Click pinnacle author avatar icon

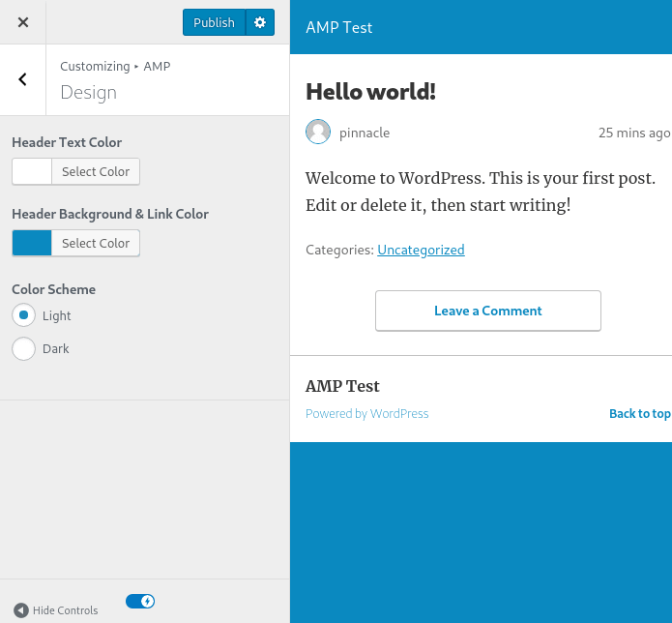point(318,132)
